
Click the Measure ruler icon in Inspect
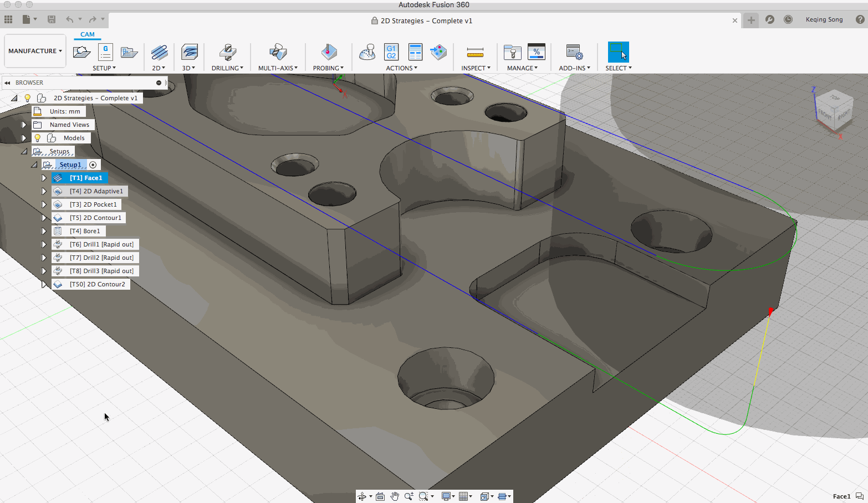coord(475,52)
